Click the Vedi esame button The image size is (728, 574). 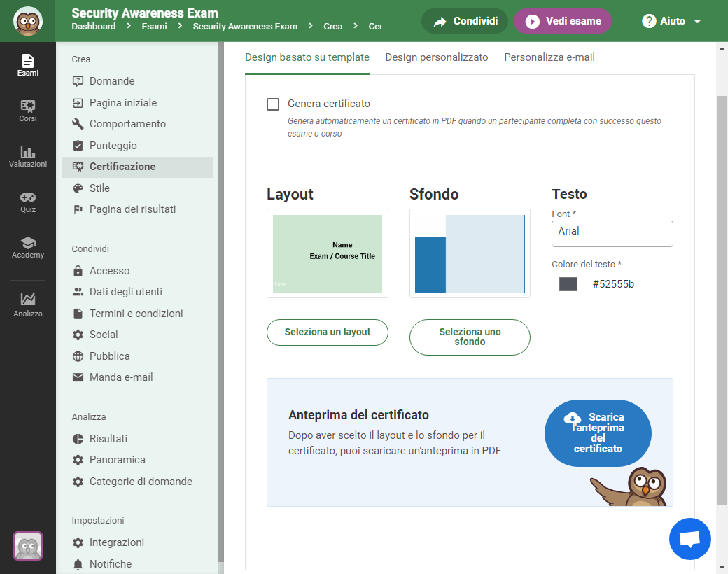[563, 21]
